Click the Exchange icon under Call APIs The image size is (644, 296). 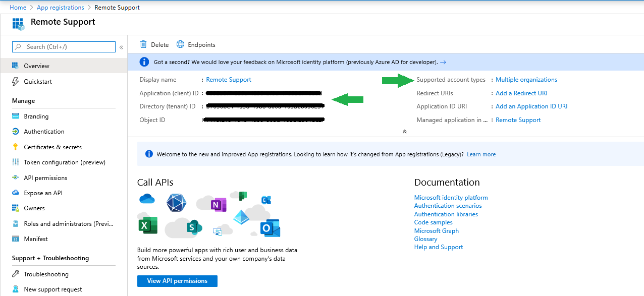pos(266,200)
